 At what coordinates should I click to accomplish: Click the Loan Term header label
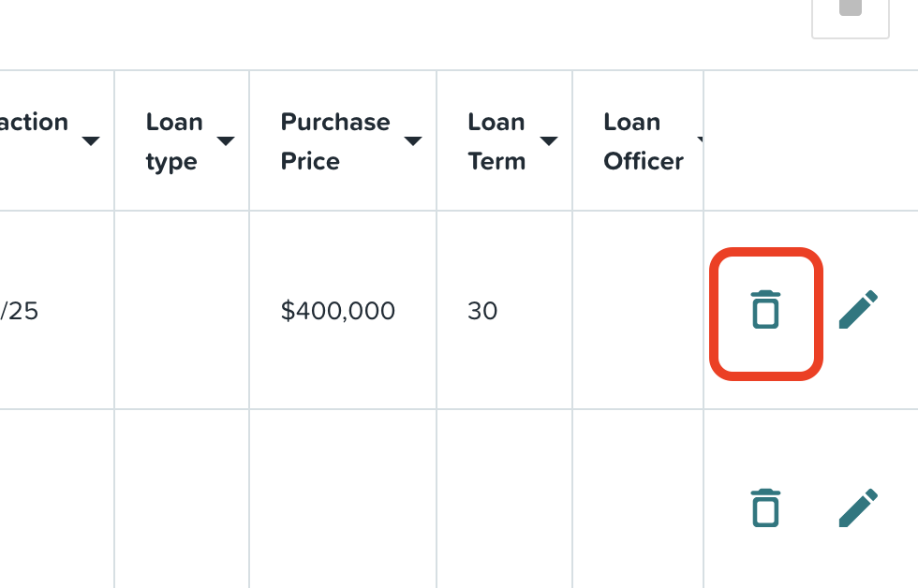496,141
